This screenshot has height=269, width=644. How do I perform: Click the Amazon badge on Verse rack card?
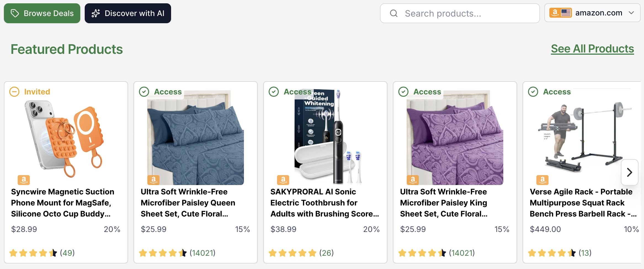tap(542, 180)
